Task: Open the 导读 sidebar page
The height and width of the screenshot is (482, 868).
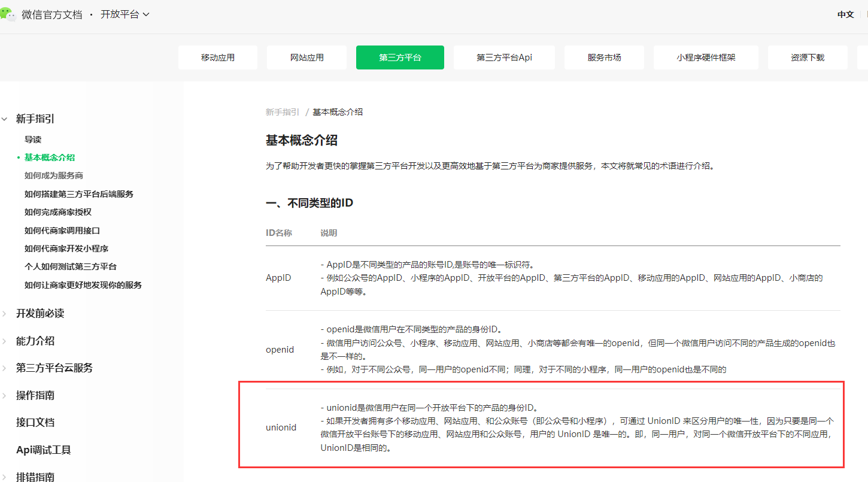Action: point(33,140)
